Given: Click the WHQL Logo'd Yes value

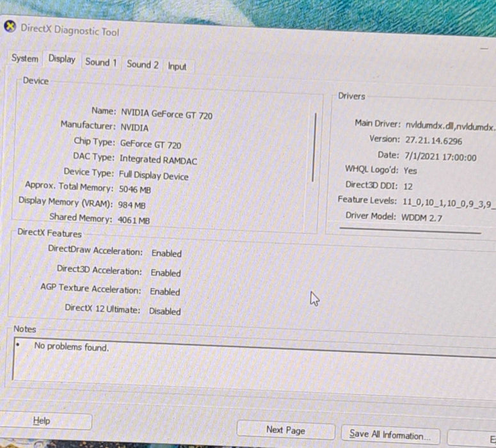Looking at the screenshot, I should (x=410, y=171).
